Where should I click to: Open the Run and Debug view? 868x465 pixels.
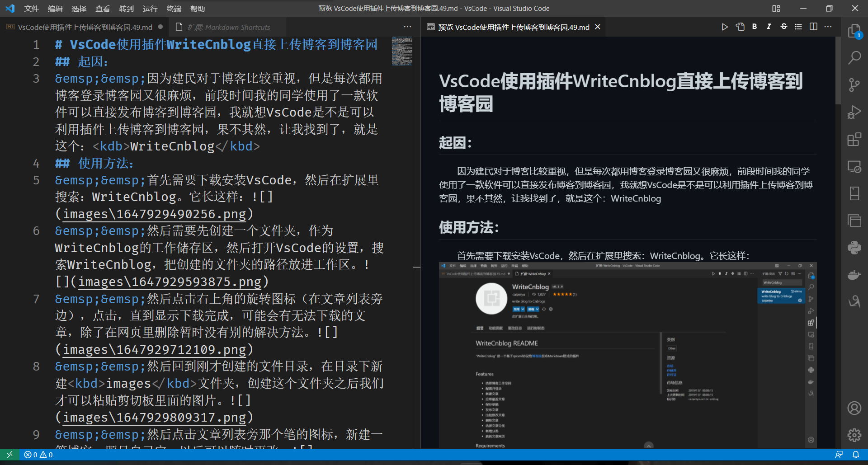854,112
